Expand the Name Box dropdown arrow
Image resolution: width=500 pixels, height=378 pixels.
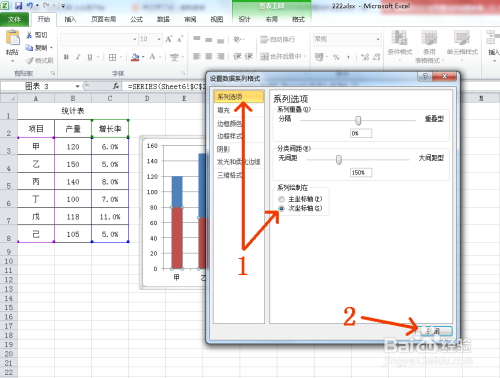[77, 86]
